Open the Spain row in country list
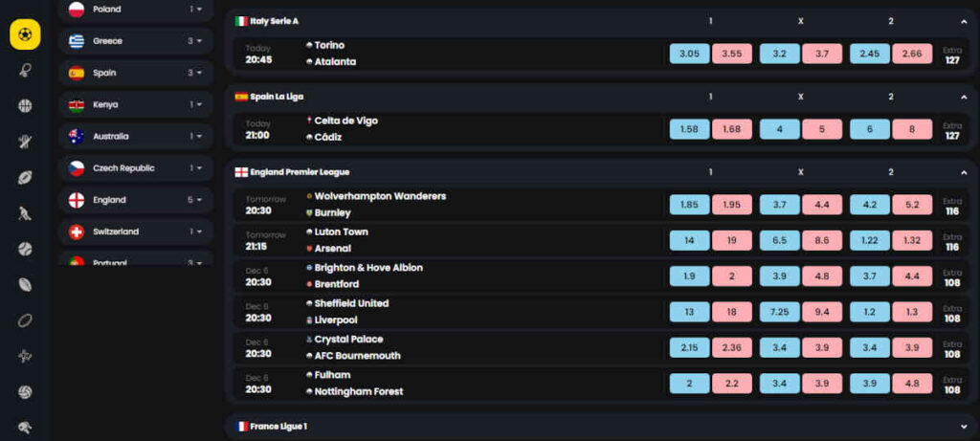Screen dimensions: 980x441 coord(136,73)
